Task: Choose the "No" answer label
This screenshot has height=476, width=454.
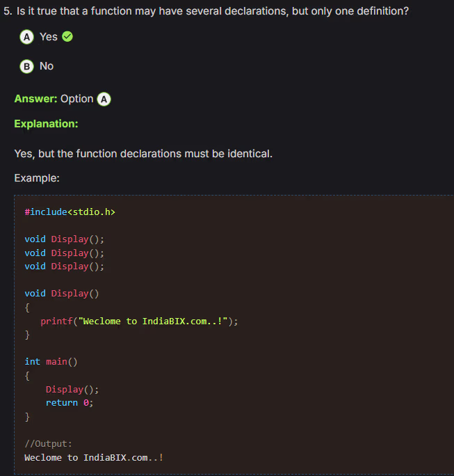Action: 47,66
